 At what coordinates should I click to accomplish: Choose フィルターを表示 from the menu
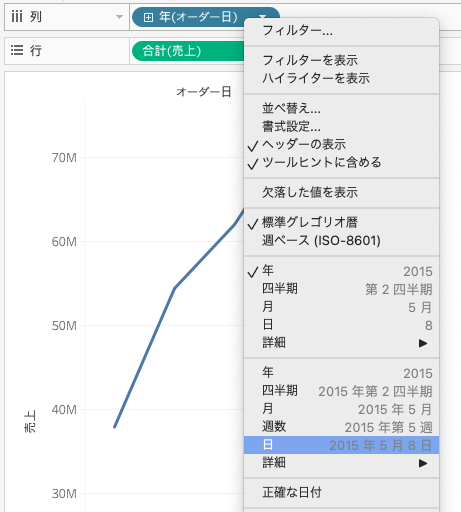(341, 60)
